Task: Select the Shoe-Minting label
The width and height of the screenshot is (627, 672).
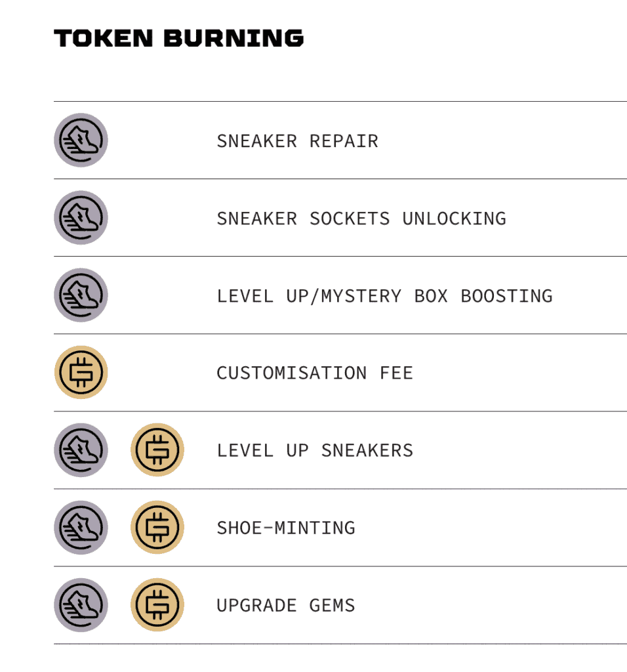Action: (286, 528)
